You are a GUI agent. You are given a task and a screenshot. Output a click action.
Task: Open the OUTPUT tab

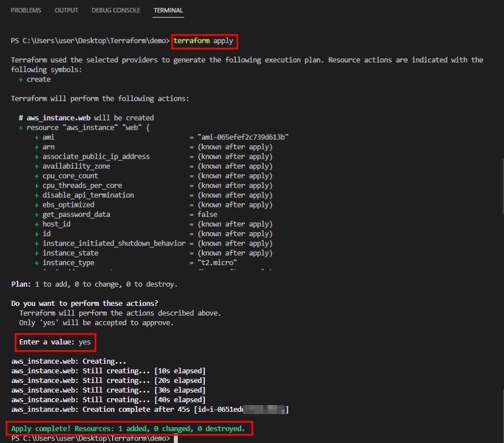point(67,11)
